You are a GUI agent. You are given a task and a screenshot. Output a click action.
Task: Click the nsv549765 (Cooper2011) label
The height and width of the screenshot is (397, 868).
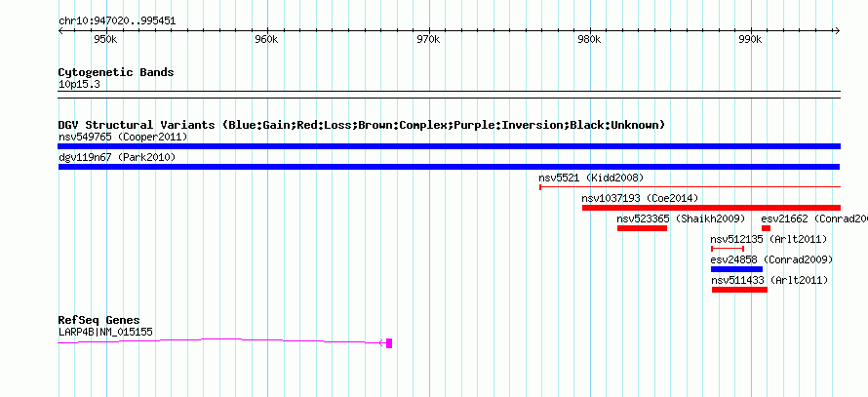(x=123, y=137)
